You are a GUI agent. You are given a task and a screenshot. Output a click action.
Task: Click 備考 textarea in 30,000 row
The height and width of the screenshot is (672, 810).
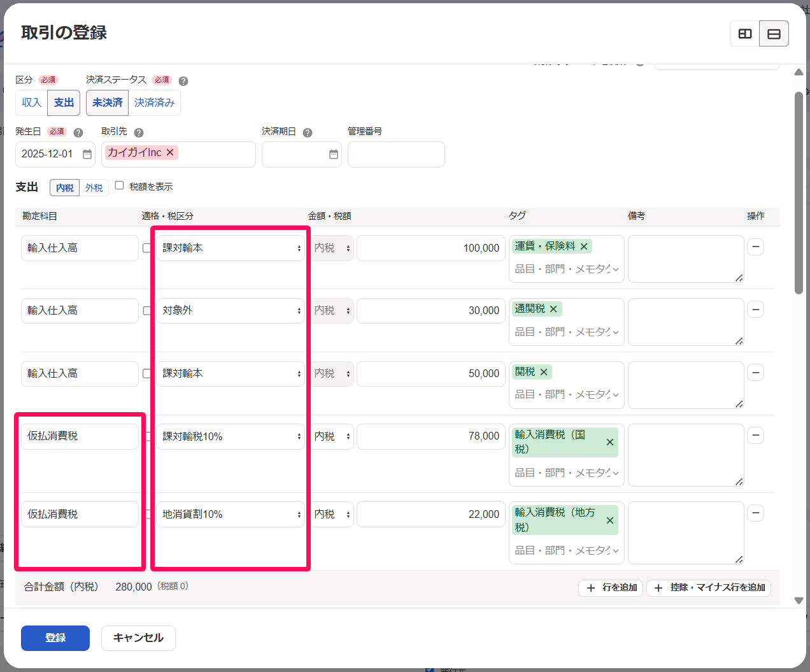(686, 322)
